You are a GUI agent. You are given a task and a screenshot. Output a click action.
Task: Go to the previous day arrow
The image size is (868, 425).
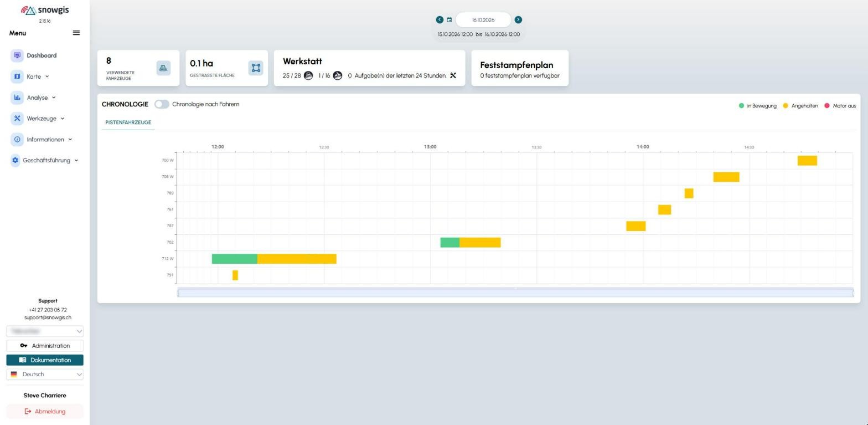click(x=440, y=19)
